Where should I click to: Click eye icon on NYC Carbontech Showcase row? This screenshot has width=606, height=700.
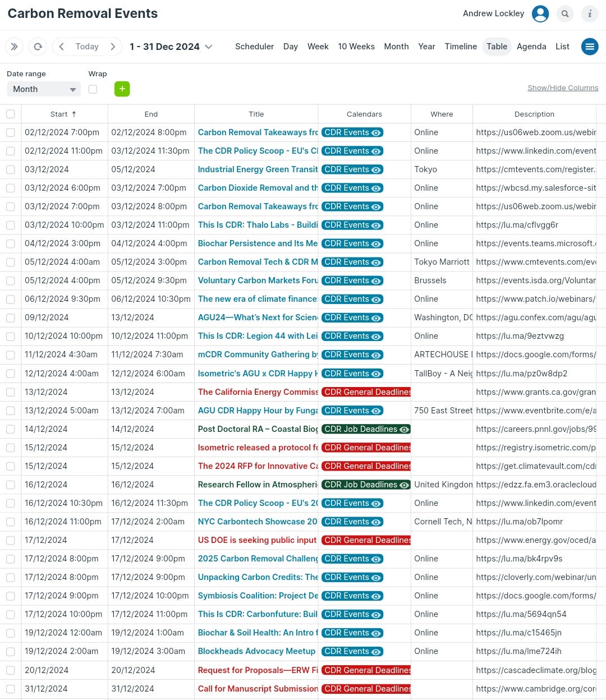(377, 522)
